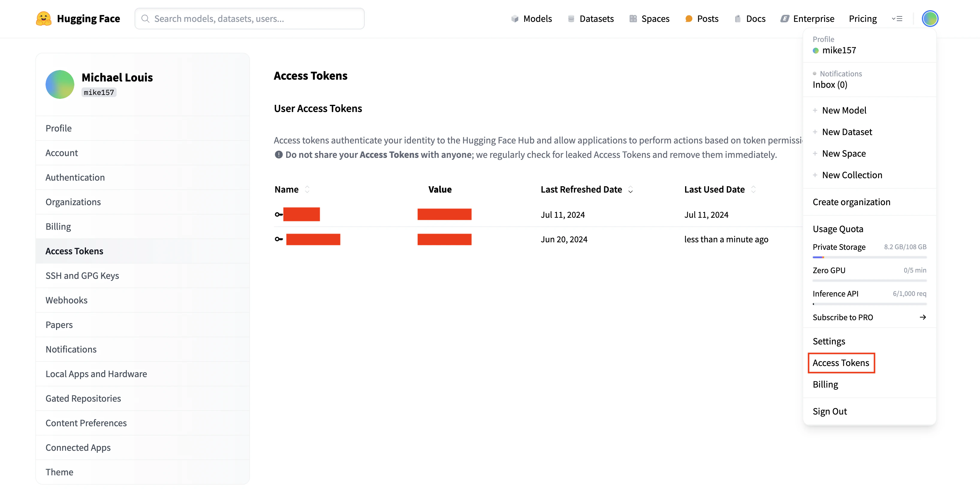Screen dimensions: 980x493
Task: Click the search magnifier icon
Action: [x=145, y=19]
